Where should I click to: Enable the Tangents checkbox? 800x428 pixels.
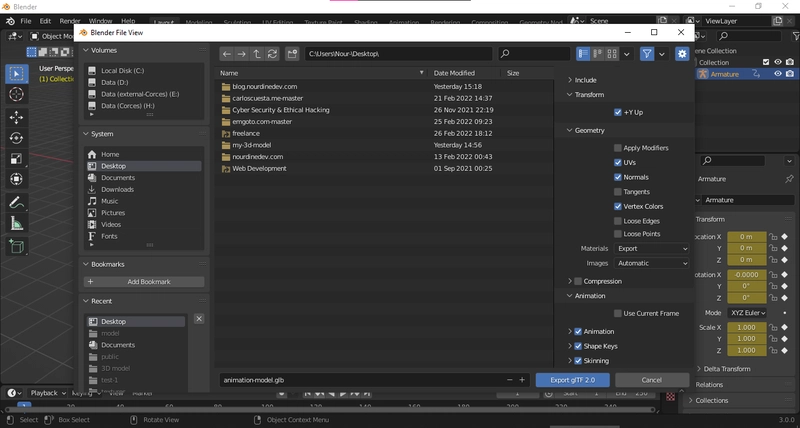pos(618,192)
